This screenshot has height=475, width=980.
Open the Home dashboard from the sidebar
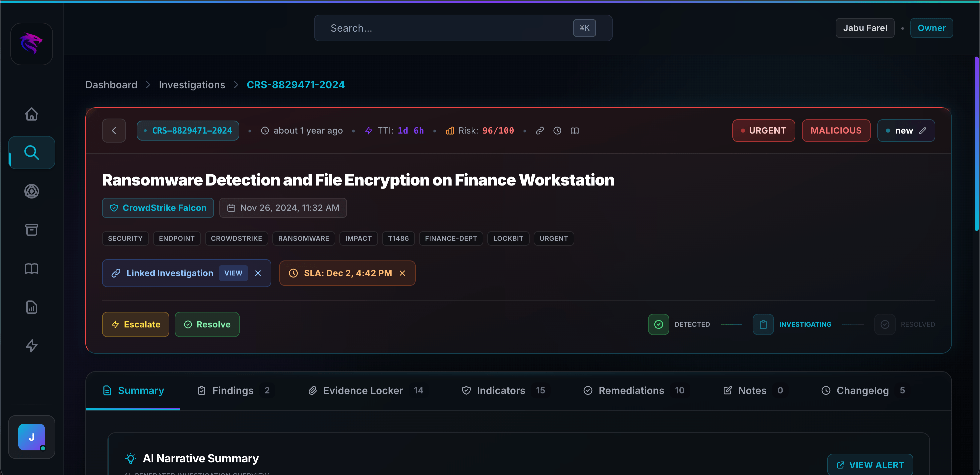32,114
